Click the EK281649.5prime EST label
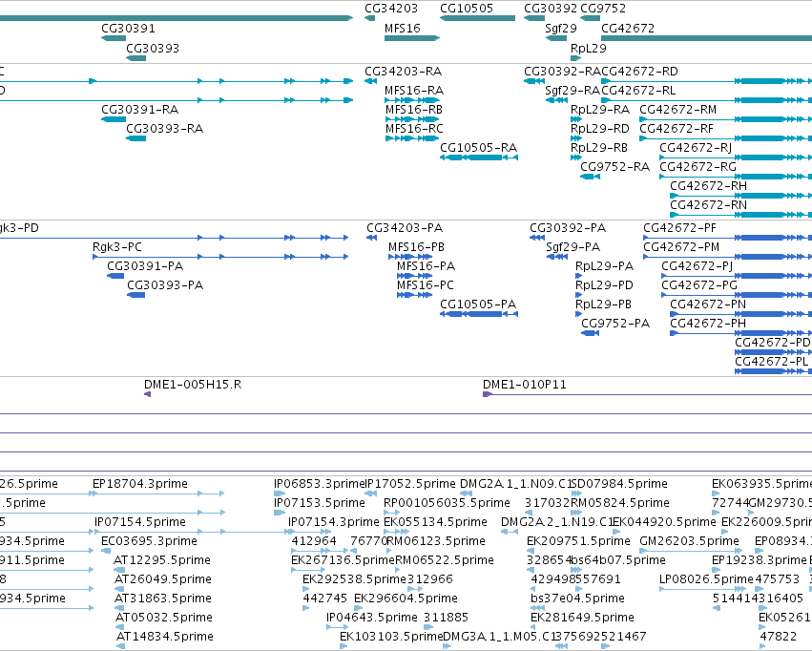 pos(583,618)
